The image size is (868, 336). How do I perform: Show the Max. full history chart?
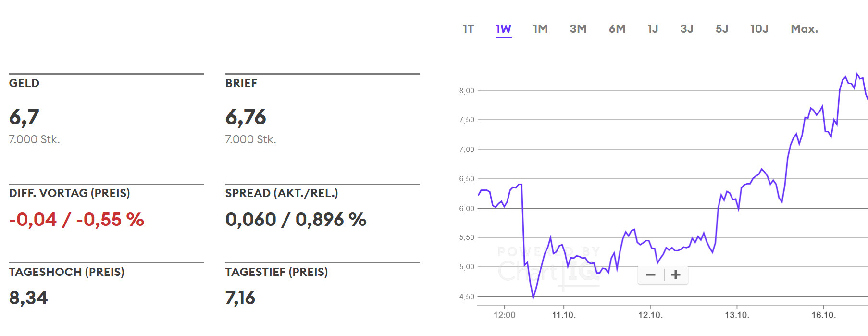coord(804,29)
